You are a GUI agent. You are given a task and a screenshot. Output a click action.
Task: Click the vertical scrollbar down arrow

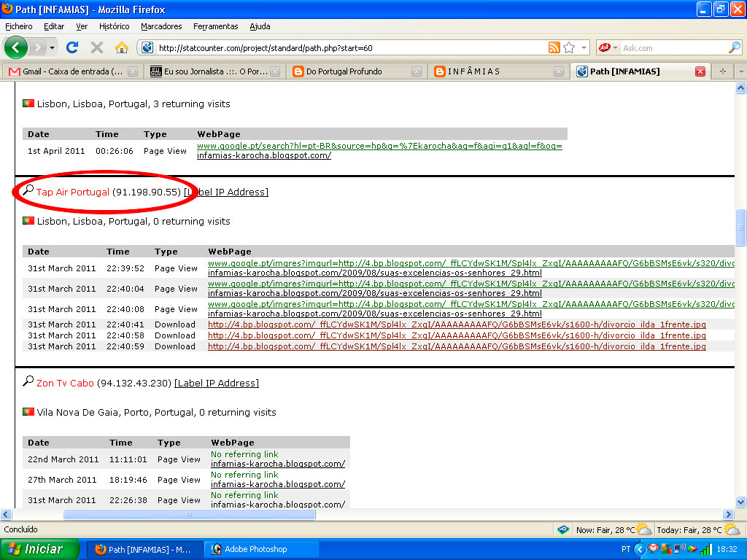coord(741,502)
